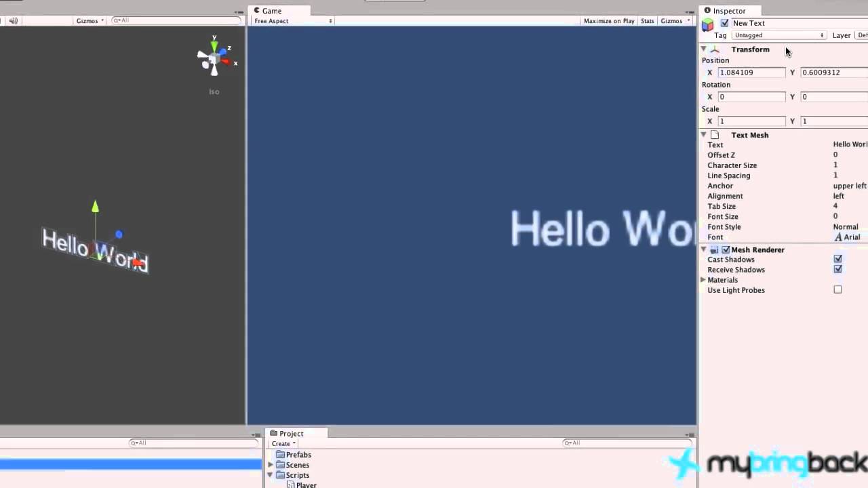The height and width of the screenshot is (488, 868).
Task: Click the Player script file icon
Action: coord(290,485)
